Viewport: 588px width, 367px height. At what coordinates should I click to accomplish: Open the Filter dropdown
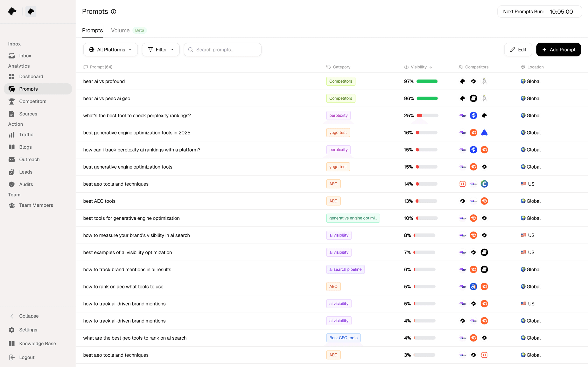point(161,50)
